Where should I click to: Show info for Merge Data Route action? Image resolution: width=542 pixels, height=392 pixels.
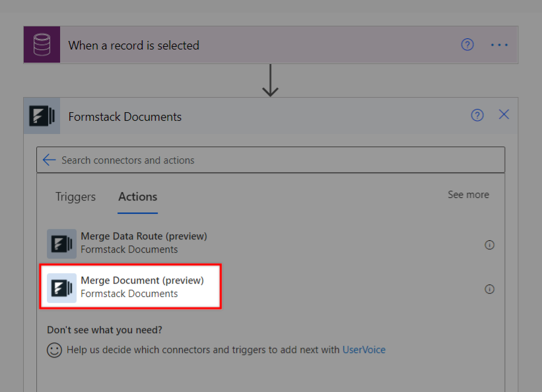[x=489, y=245]
